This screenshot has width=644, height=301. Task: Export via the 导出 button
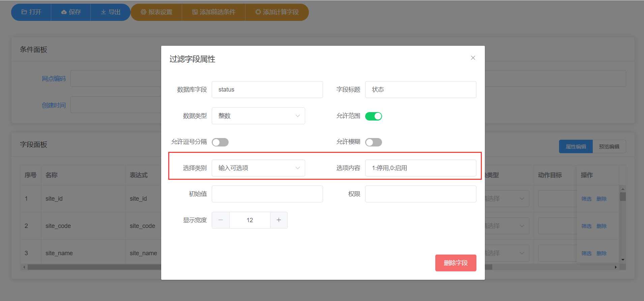[x=111, y=12]
